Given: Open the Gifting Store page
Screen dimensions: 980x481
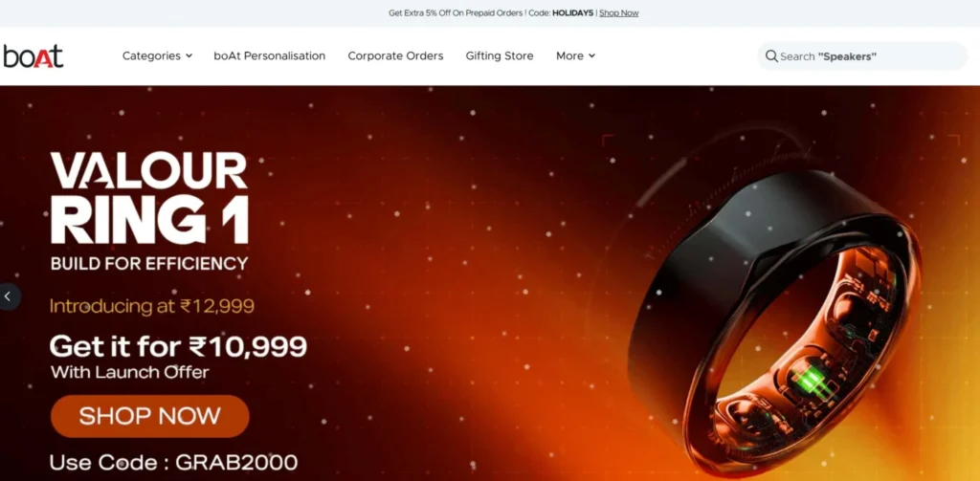Looking at the screenshot, I should 500,56.
